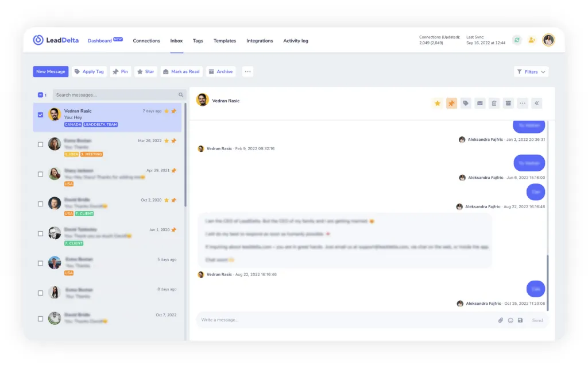Click the Pin toolbar button

tap(121, 71)
